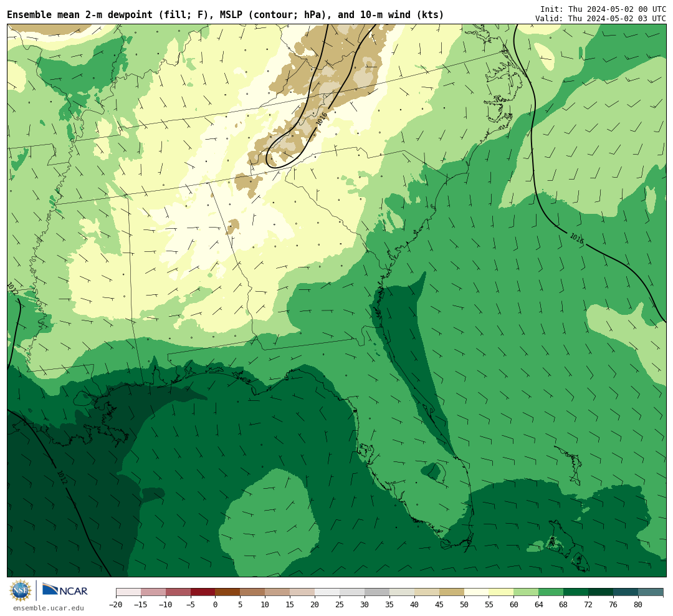Viewport: 673px width, 616px height.
Task: Click colorbar swatch between 40 and 45
Action: (x=427, y=592)
